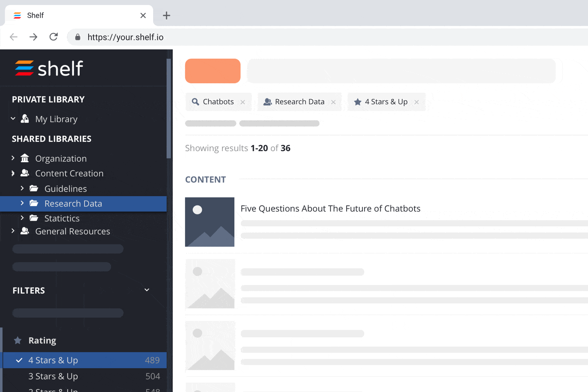The image size is (588, 392).
Task: Click the General Resources group icon
Action: (x=25, y=231)
